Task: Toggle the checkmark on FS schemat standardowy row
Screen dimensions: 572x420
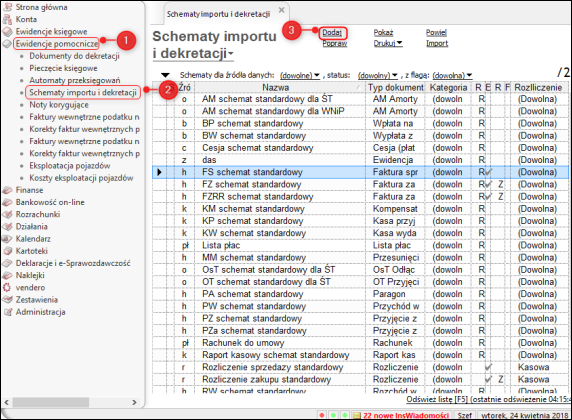Action: [x=488, y=172]
